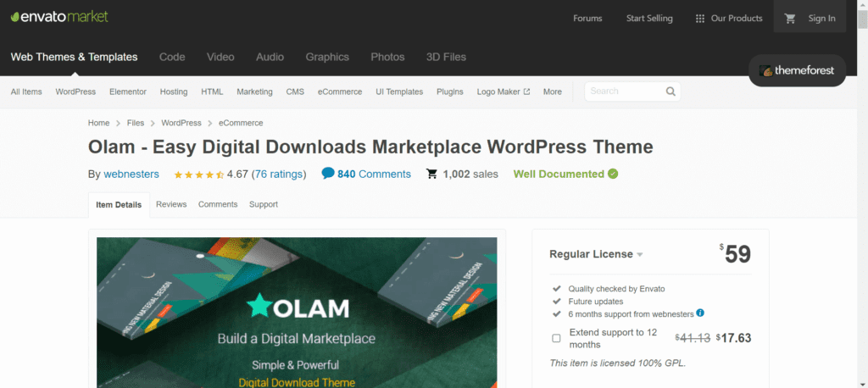Click Start Selling link
Image resolution: width=868 pixels, height=388 pixels.
(x=649, y=19)
